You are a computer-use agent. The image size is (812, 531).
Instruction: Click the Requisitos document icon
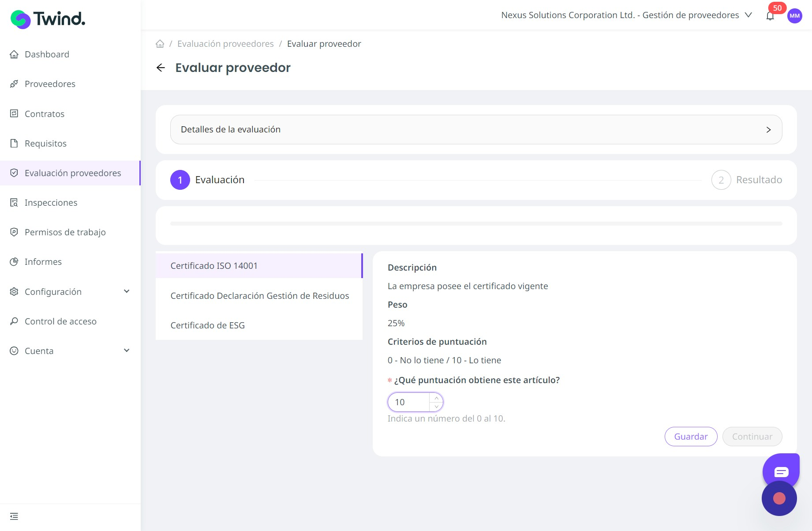click(x=14, y=143)
